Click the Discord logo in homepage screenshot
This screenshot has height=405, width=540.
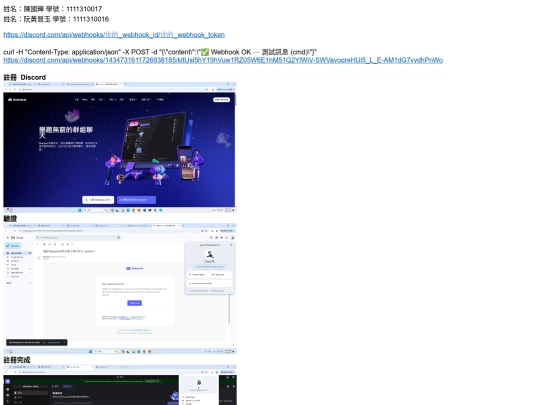tap(17, 100)
